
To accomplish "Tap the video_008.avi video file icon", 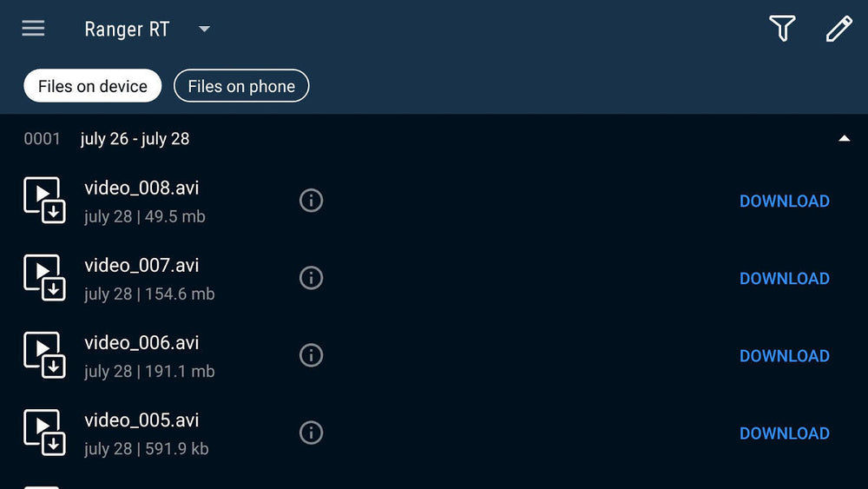I will click(x=43, y=201).
